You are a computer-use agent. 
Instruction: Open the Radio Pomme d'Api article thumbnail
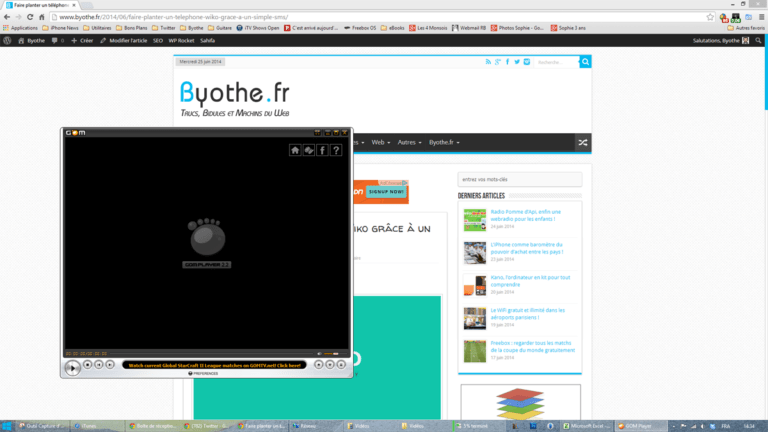coord(474,220)
